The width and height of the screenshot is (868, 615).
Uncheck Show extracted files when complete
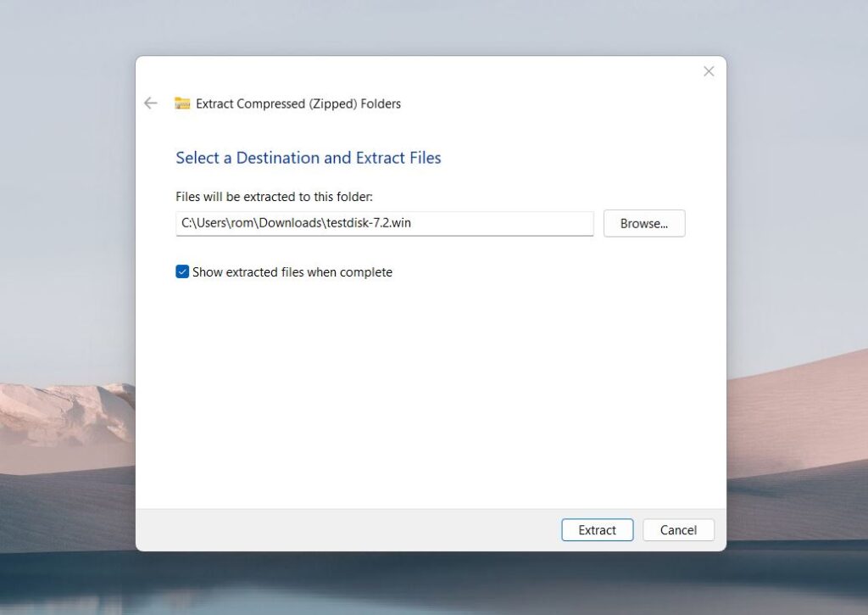181,271
